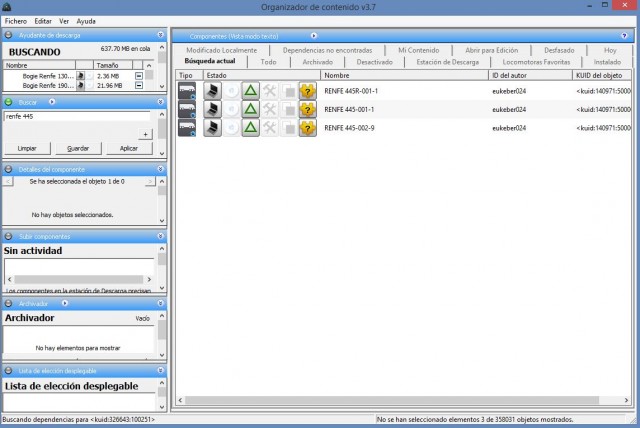Image resolution: width=640 pixels, height=428 pixels.
Task: Click green triangle icon in RENFE 445-002-9 row
Action: (251, 127)
